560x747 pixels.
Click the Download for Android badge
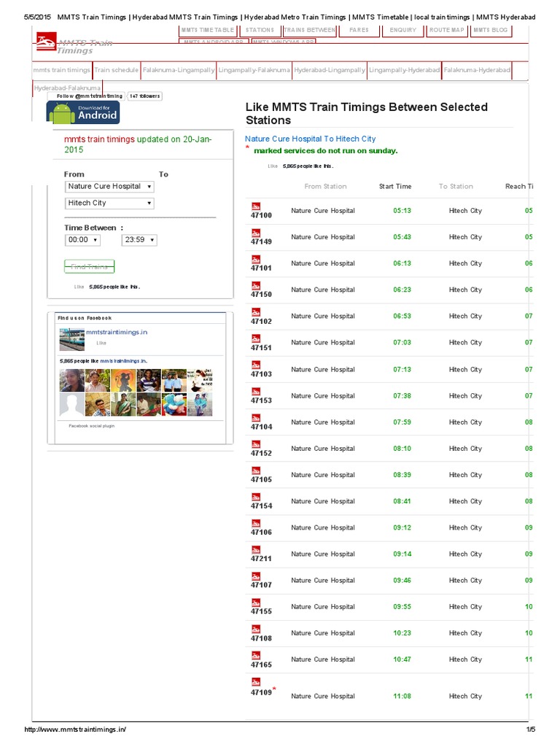tap(83, 112)
